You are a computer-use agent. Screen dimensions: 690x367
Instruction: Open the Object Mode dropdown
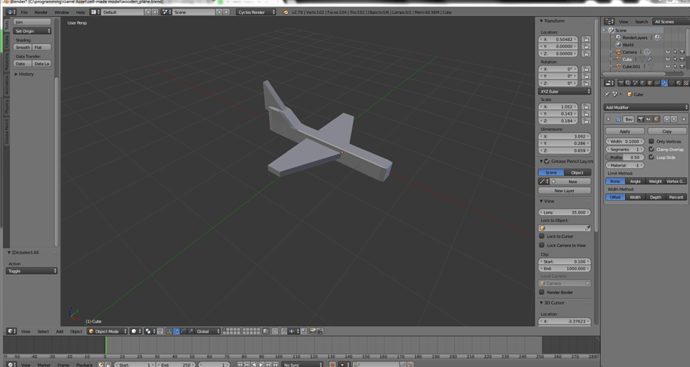[x=108, y=331]
